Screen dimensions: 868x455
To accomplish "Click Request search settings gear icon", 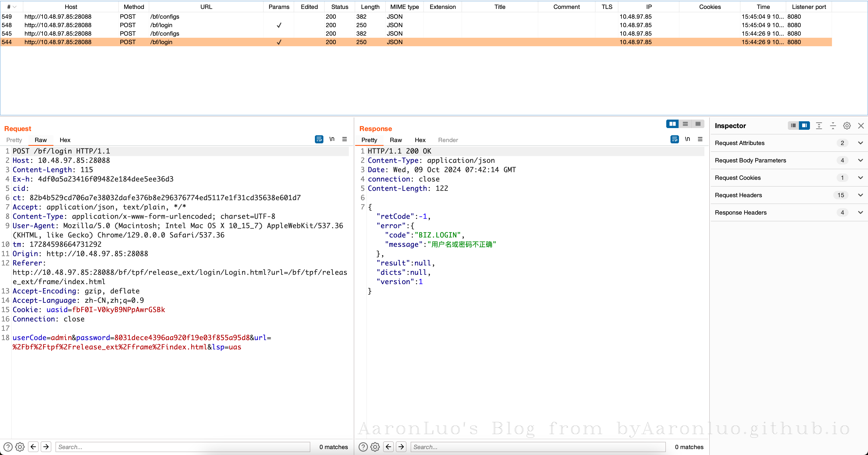I will (x=20, y=447).
